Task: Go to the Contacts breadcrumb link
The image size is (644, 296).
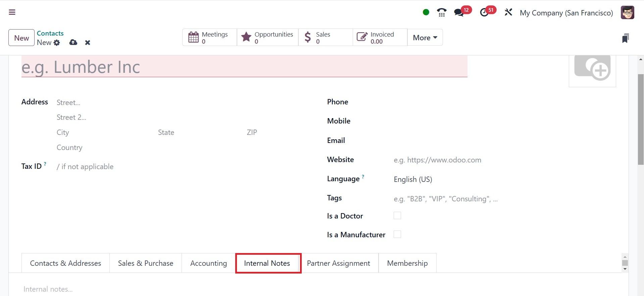Action: 50,33
